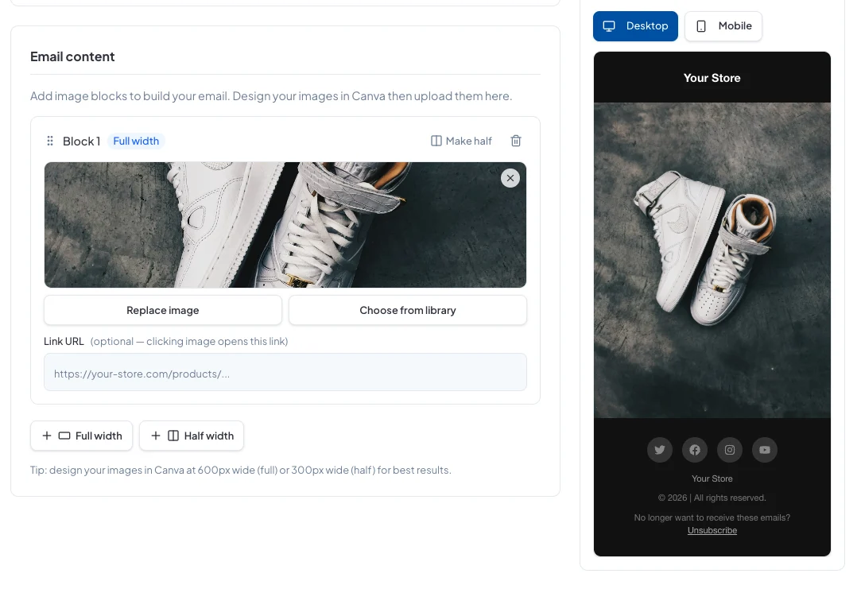Click the Link URL label
The image size is (861, 616).
(64, 342)
